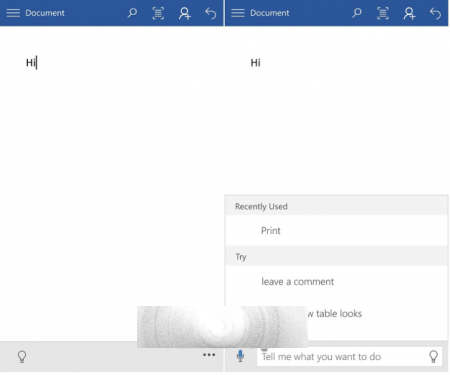Click the search icon in right window
Screen dimensions: 450x375
(357, 13)
